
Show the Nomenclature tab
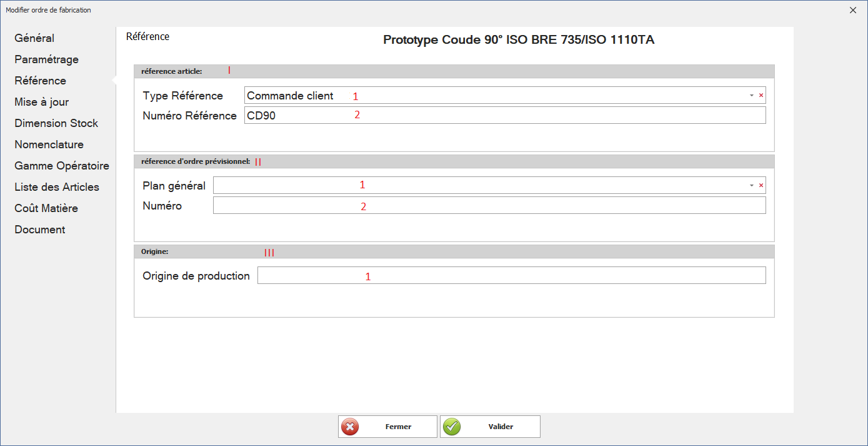(49, 144)
